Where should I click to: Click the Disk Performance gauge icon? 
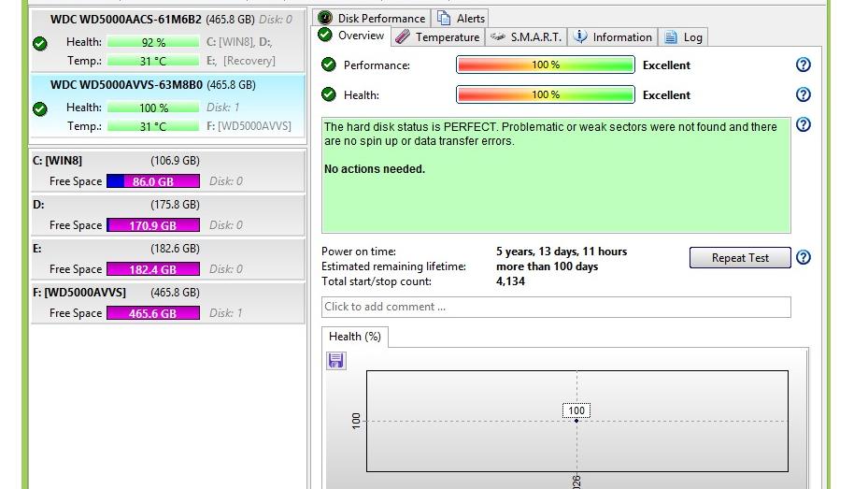[325, 19]
